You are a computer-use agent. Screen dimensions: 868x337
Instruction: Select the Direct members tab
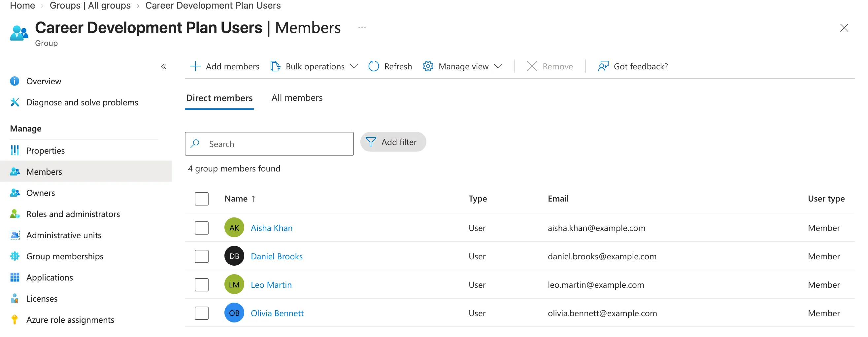point(219,98)
